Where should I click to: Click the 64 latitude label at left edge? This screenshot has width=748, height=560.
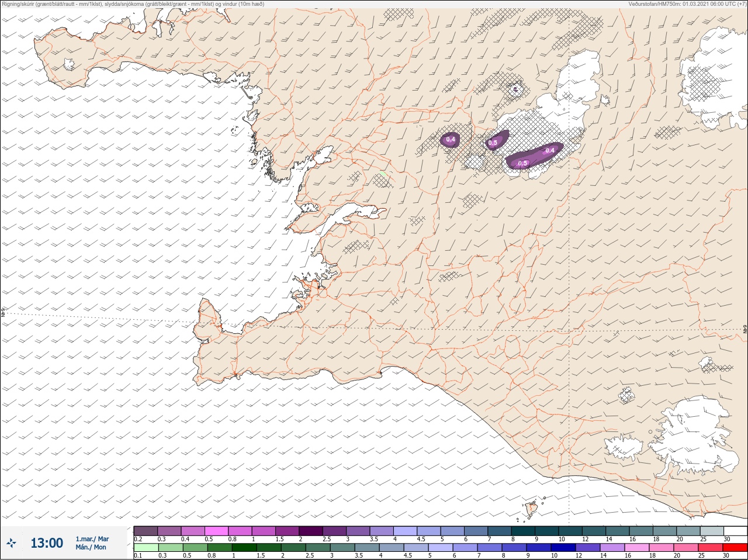click(3, 312)
